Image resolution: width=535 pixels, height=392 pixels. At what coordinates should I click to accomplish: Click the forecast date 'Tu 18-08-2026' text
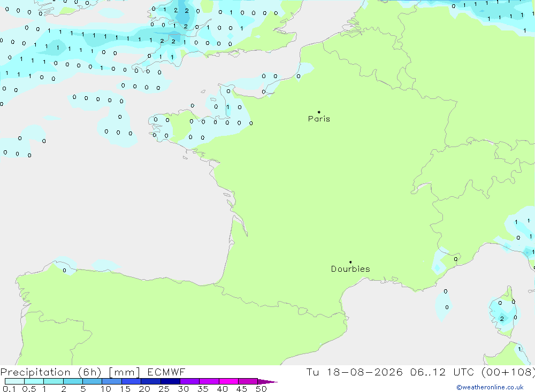pos(354,372)
